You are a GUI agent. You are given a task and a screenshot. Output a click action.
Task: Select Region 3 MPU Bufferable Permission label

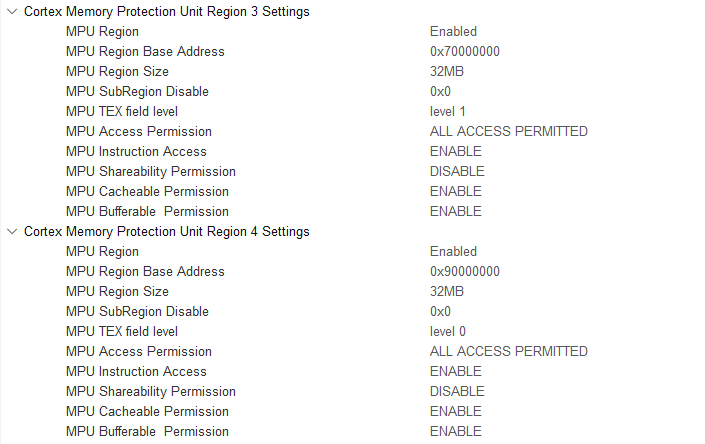pyautogui.click(x=147, y=212)
